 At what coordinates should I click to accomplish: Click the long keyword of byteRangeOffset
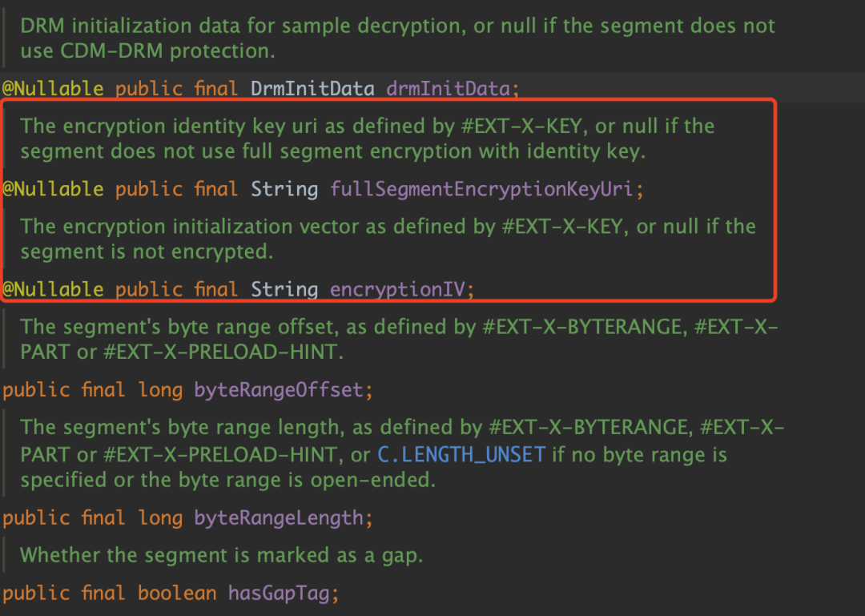[160, 390]
